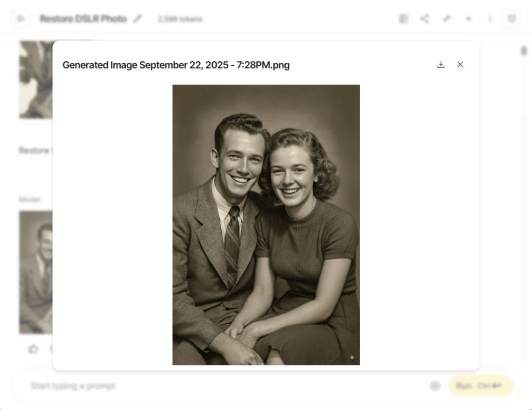The width and height of the screenshot is (532, 410).
Task: Click the icon between share and plus
Action: click(447, 19)
